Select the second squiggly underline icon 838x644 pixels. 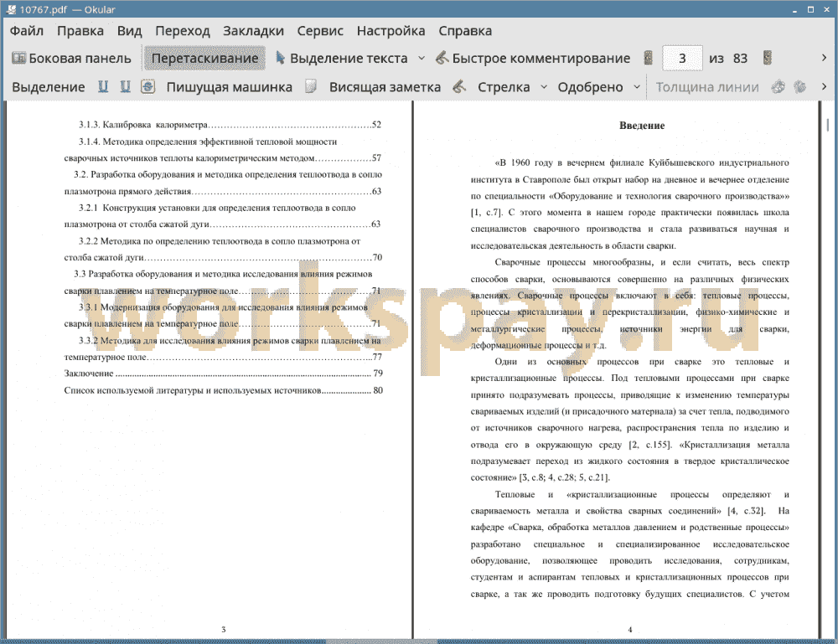click(125, 86)
